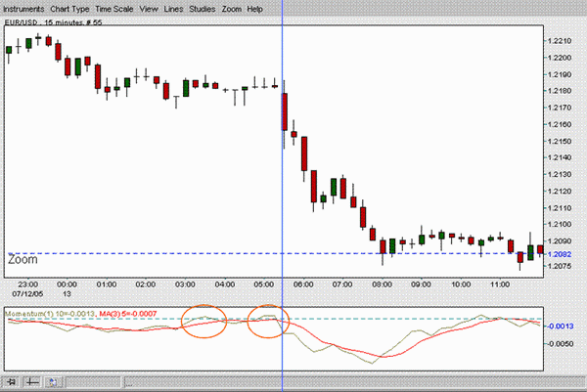Select the crosshair tool in the bottom toolbar
This screenshot has width=587, height=392.
pos(32,382)
